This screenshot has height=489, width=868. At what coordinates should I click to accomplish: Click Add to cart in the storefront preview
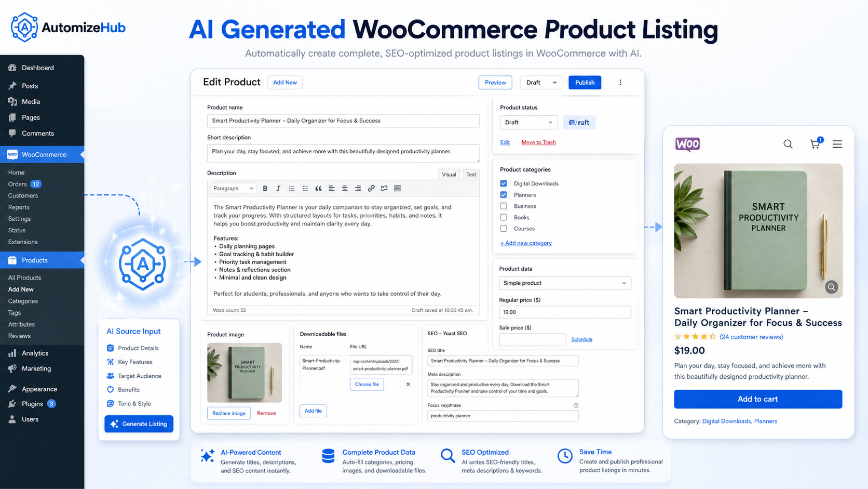(758, 399)
